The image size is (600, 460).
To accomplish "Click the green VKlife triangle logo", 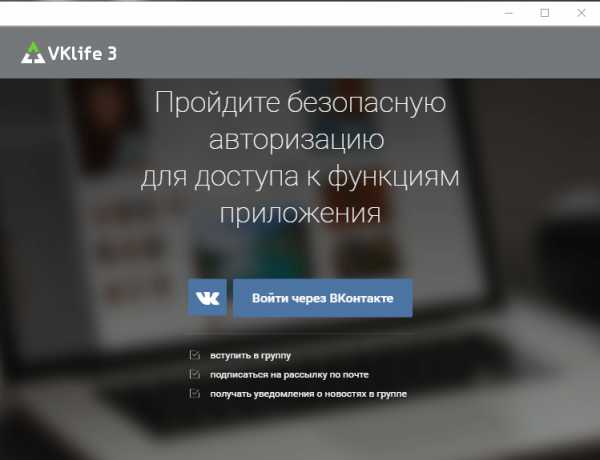I will click(33, 52).
